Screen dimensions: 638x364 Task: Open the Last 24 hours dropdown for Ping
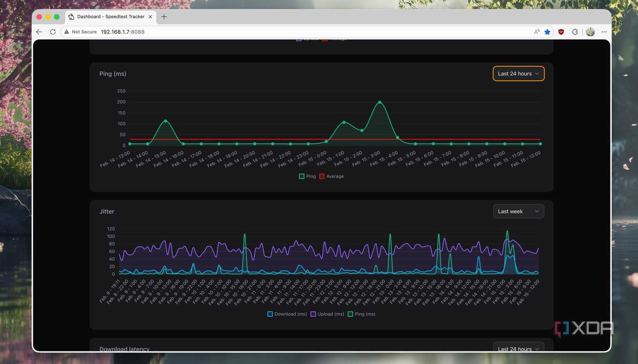(518, 73)
